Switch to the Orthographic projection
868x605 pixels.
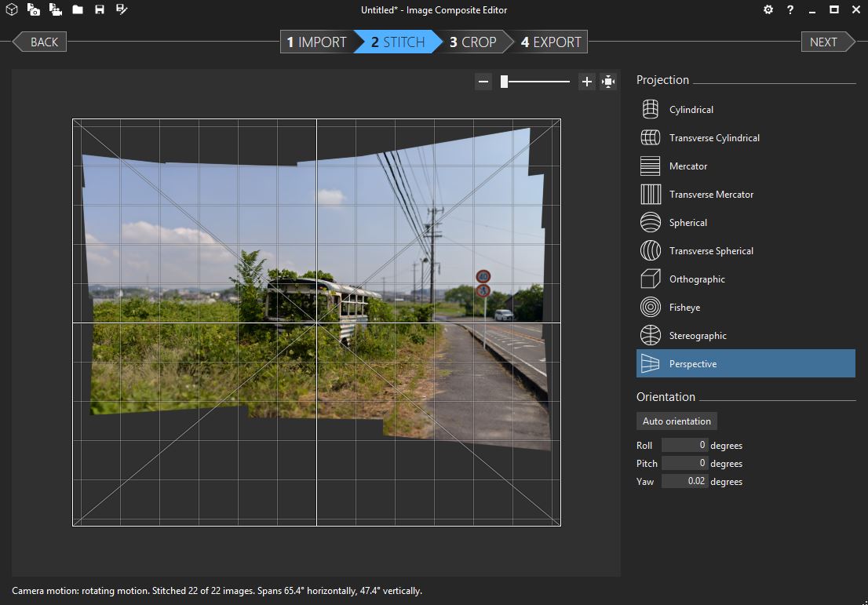coord(746,279)
